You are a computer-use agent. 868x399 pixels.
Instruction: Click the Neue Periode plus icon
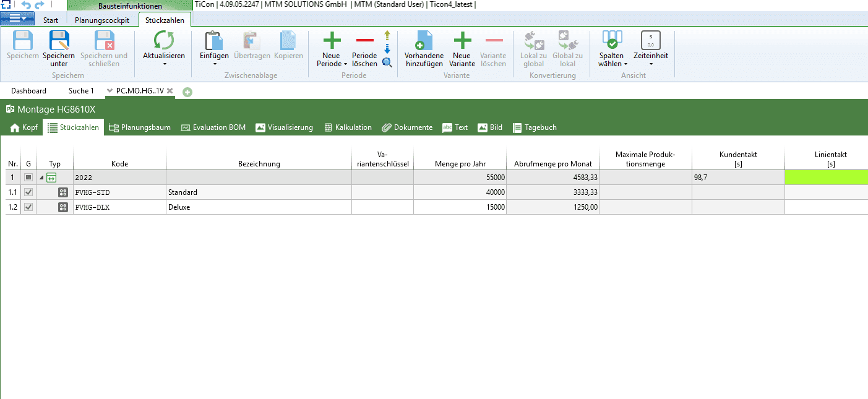pyautogui.click(x=332, y=41)
